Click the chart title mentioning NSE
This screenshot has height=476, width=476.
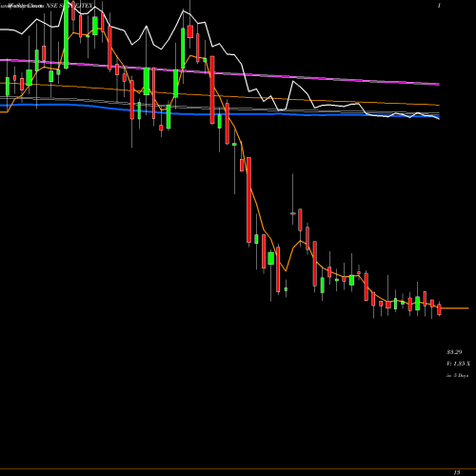click(47, 6)
